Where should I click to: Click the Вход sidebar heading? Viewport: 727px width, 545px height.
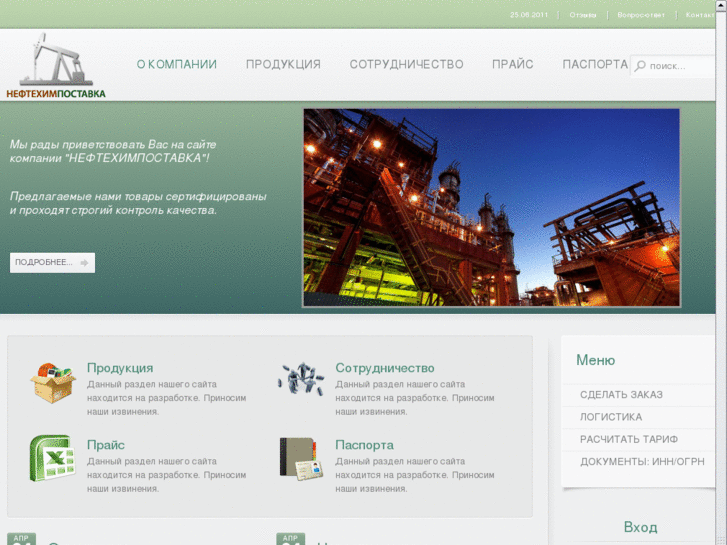pos(640,527)
